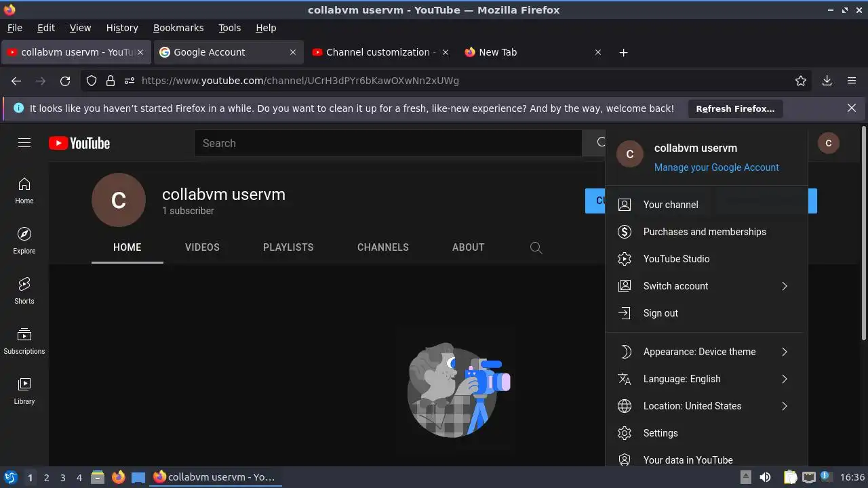The height and width of the screenshot is (488, 868).
Task: Switch to the CHANNELS channel tab
Action: (x=383, y=247)
